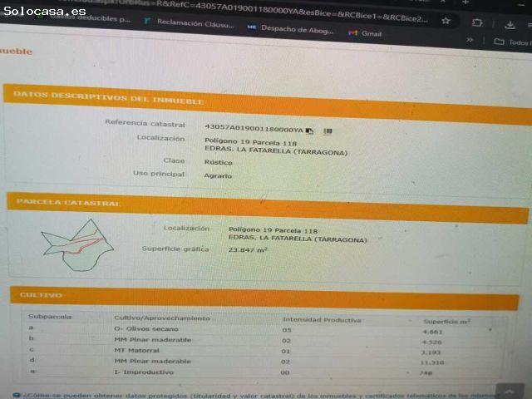Click the scroll-to-top arrow button
The image size is (532, 399).
click(510, 392)
